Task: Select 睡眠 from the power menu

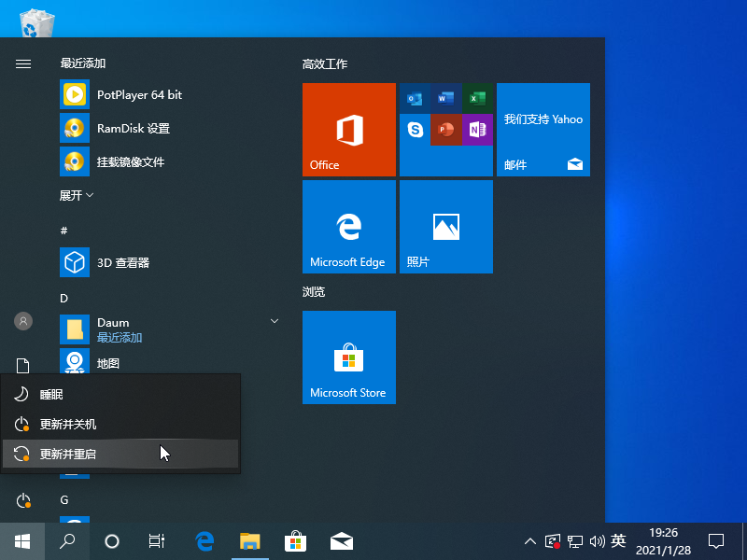Action: coord(52,395)
